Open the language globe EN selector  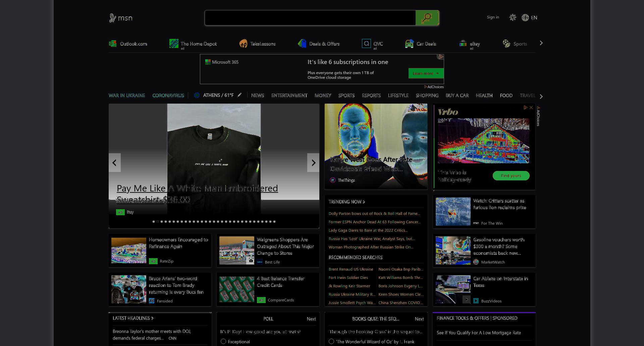tap(530, 17)
